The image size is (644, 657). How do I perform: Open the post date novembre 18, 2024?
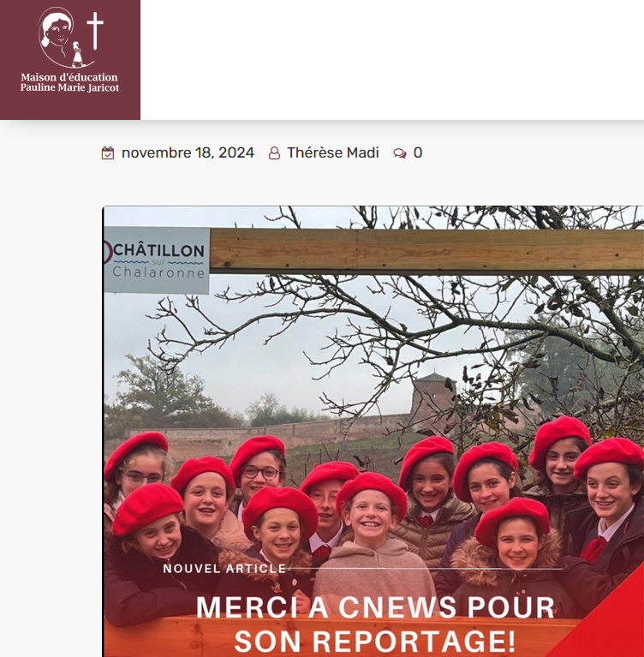coord(188,153)
